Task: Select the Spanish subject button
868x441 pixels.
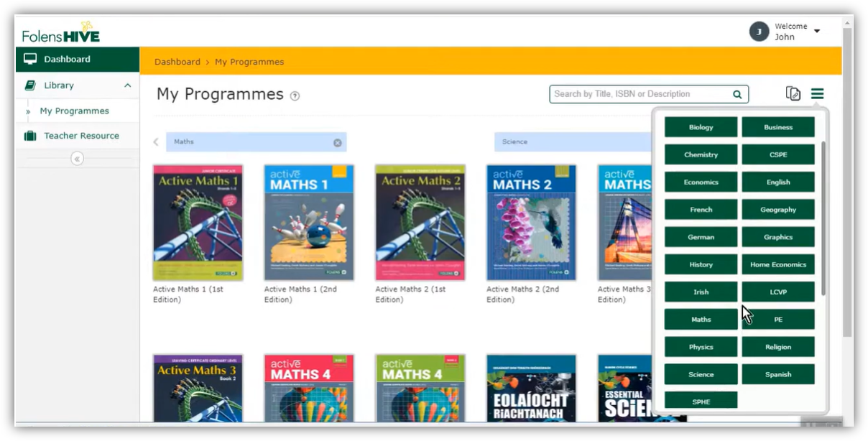Action: click(778, 374)
